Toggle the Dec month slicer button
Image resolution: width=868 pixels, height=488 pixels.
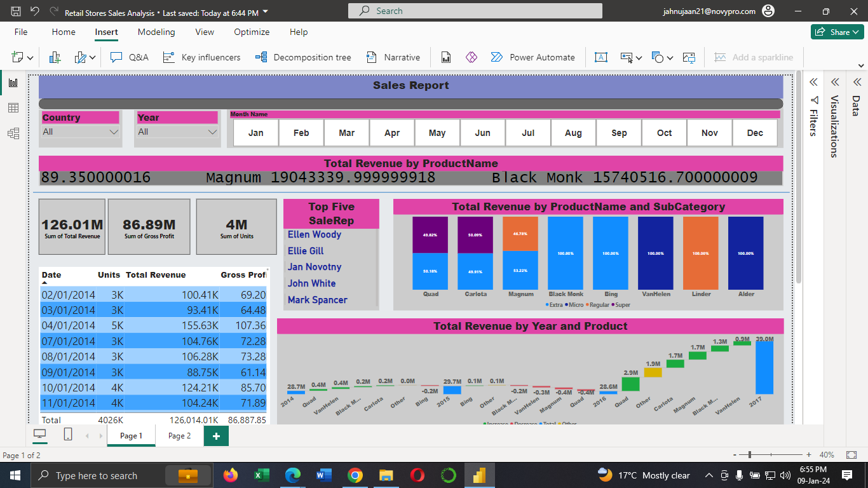(755, 133)
